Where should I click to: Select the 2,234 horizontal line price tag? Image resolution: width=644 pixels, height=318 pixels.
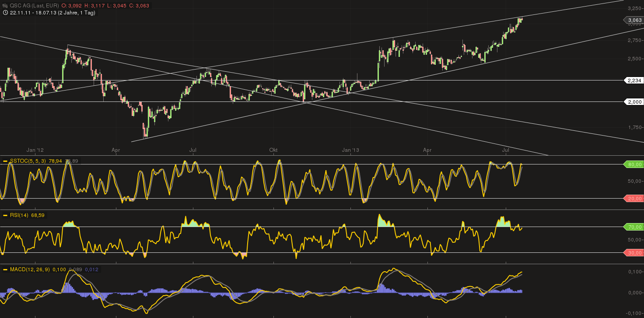tap(633, 80)
